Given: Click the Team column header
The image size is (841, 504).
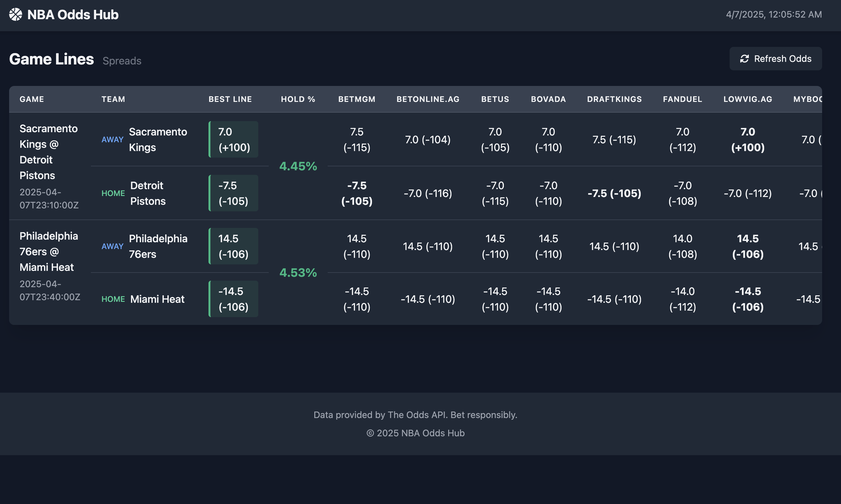Looking at the screenshot, I should pos(113,99).
